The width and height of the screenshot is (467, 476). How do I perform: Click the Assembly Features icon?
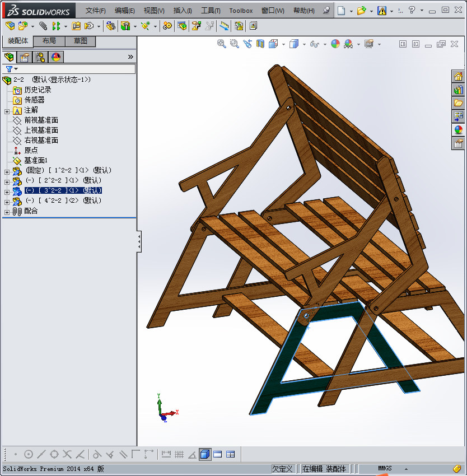[125, 26]
